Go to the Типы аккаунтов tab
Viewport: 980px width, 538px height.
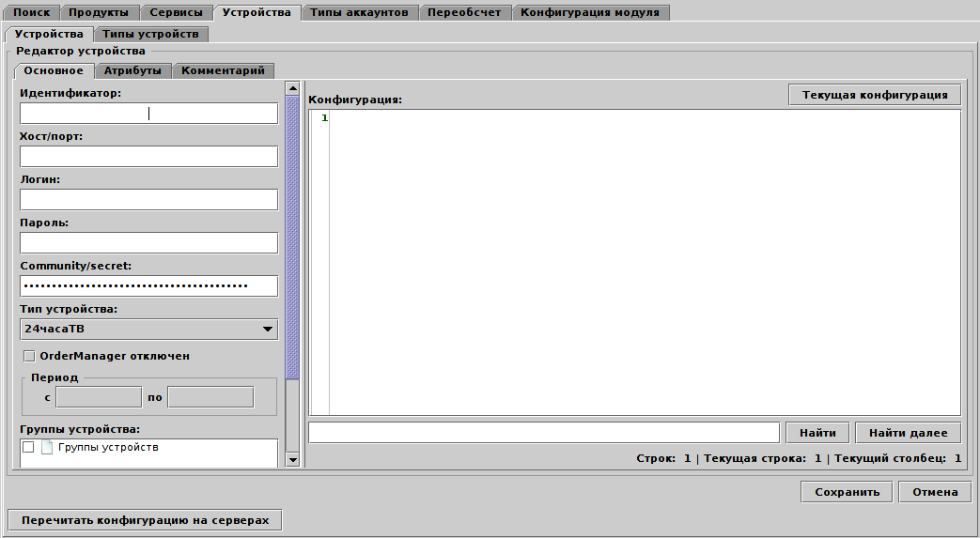[x=359, y=12]
